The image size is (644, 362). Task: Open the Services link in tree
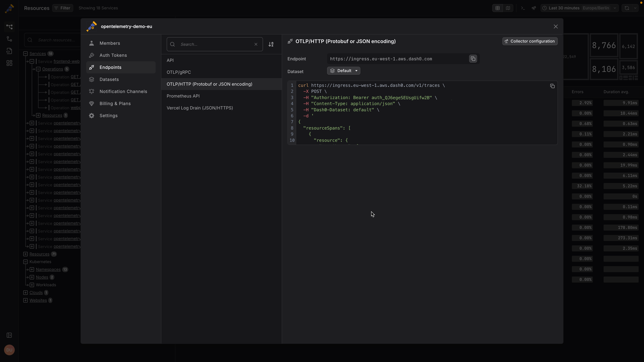[38, 53]
